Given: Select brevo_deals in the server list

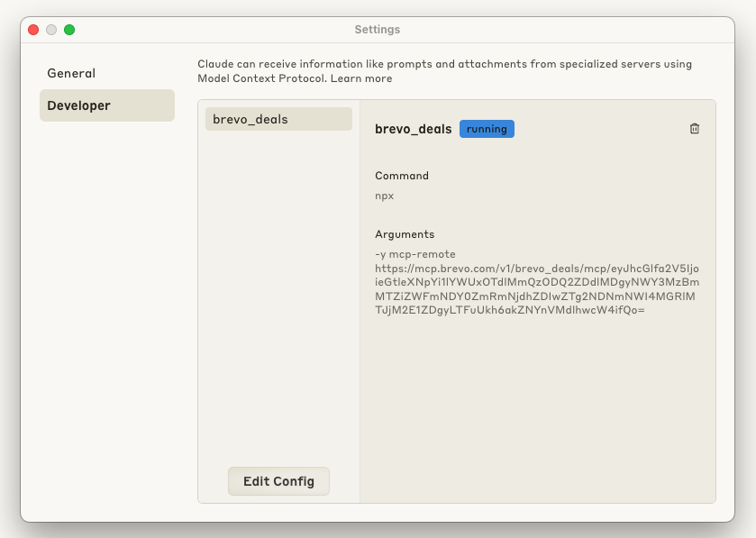Looking at the screenshot, I should (278, 118).
